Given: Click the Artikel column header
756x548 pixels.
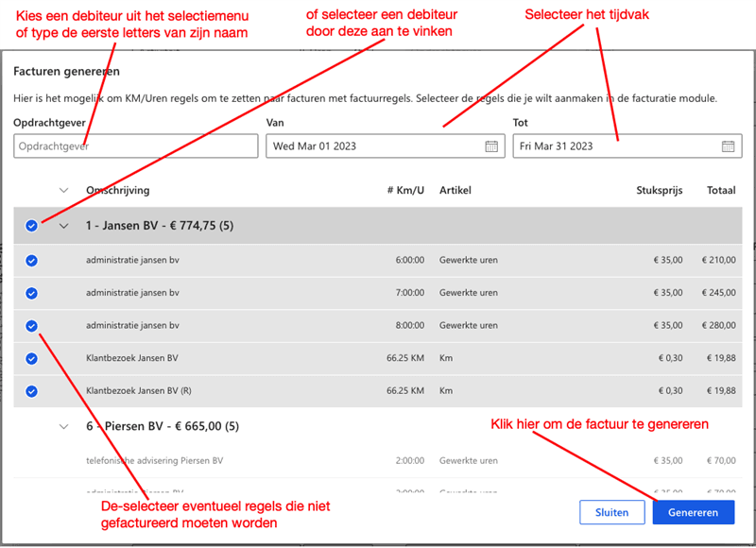Looking at the screenshot, I should tap(455, 190).
